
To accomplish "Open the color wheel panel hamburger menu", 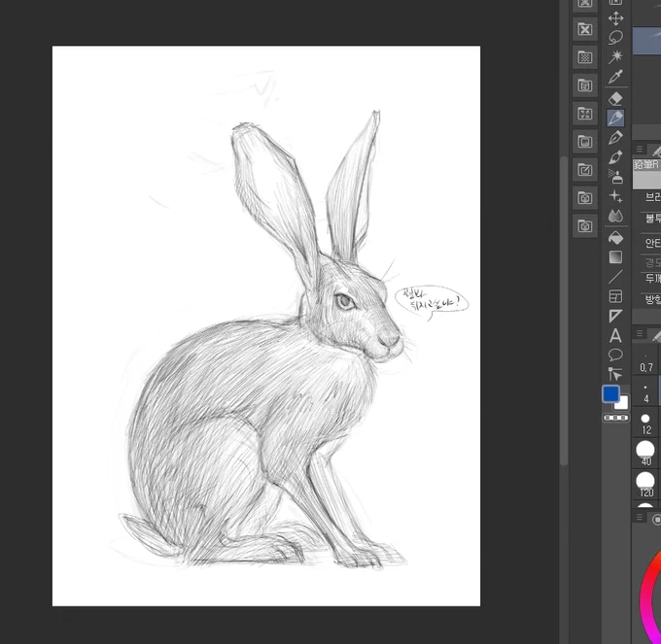I will 640,517.
